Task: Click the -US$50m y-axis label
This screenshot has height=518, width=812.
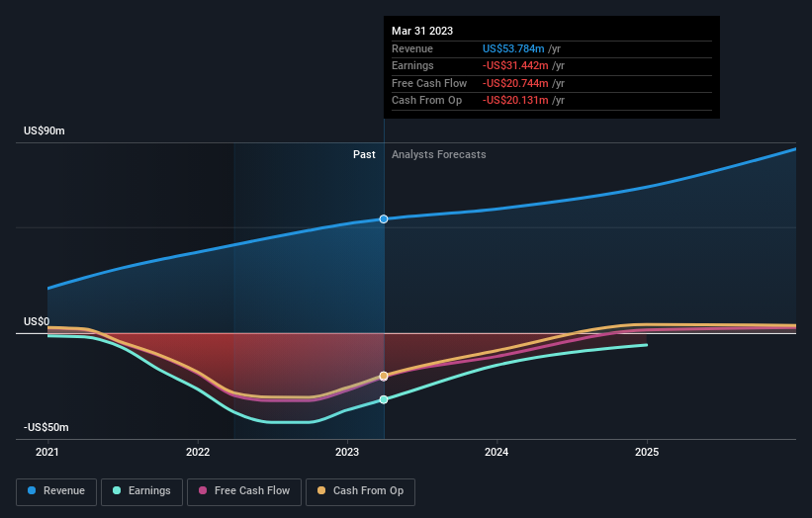Action: pyautogui.click(x=46, y=427)
